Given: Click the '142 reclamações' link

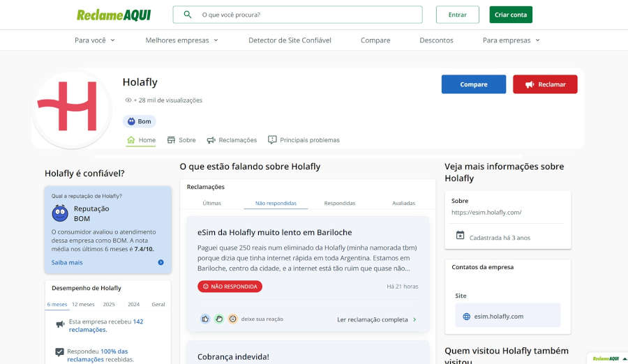Looking at the screenshot, I should coord(106,326).
